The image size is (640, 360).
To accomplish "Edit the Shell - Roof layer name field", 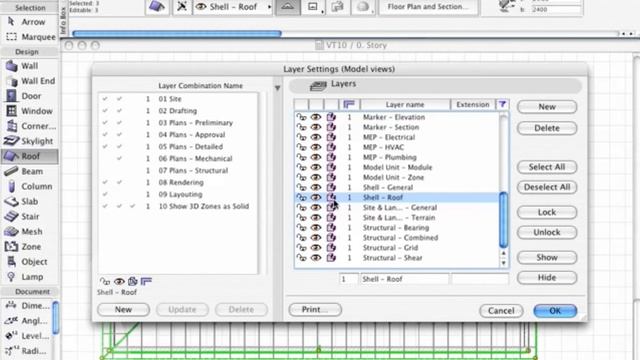I will [404, 279].
